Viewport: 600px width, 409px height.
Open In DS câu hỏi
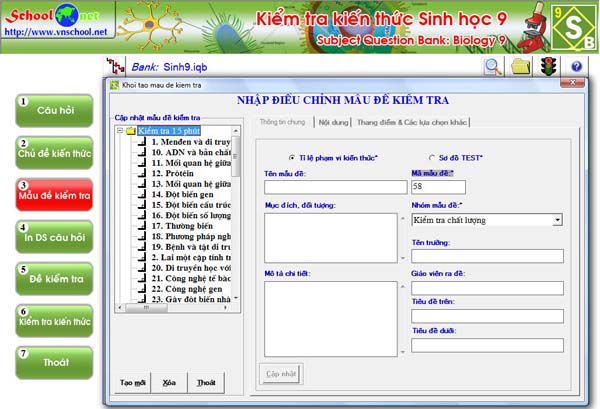[54, 237]
